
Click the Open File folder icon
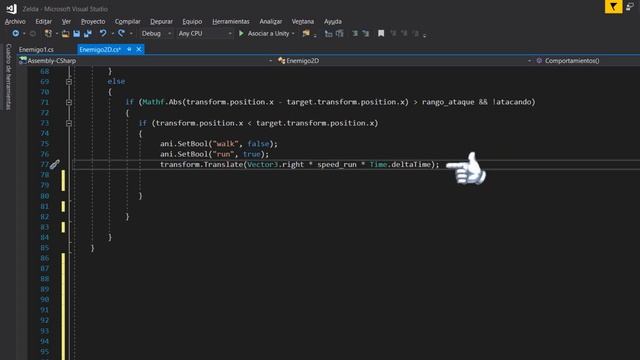[65, 33]
